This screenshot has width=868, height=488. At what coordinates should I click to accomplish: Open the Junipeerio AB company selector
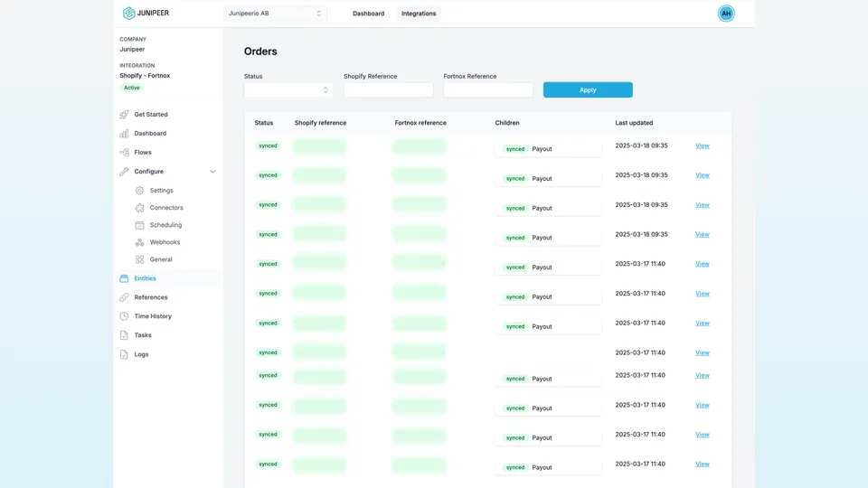pyautogui.click(x=275, y=14)
